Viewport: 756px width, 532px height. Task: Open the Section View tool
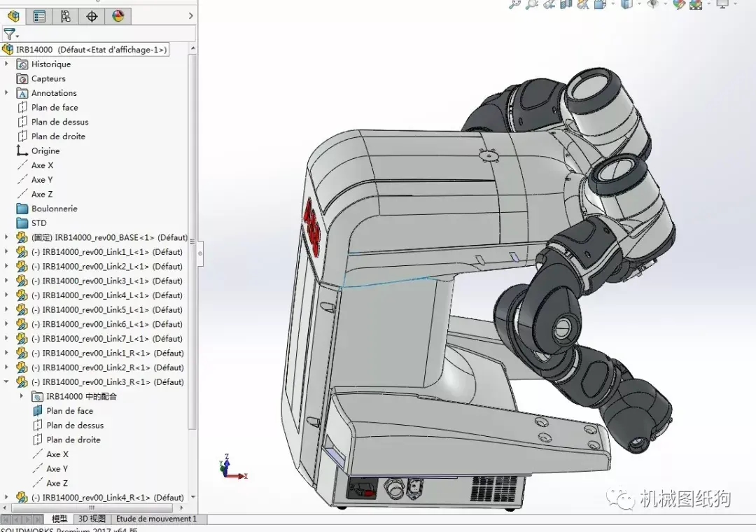coord(564,6)
